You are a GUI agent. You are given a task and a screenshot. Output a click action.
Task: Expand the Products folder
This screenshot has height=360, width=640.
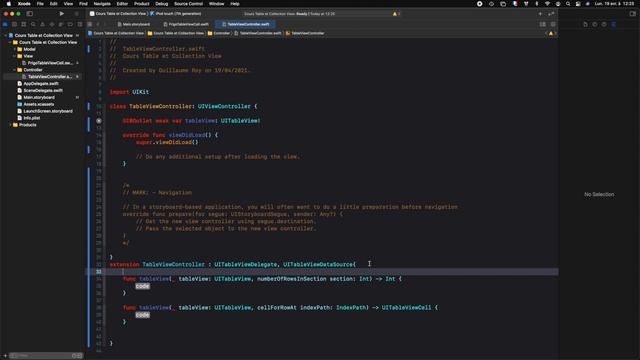[10, 125]
